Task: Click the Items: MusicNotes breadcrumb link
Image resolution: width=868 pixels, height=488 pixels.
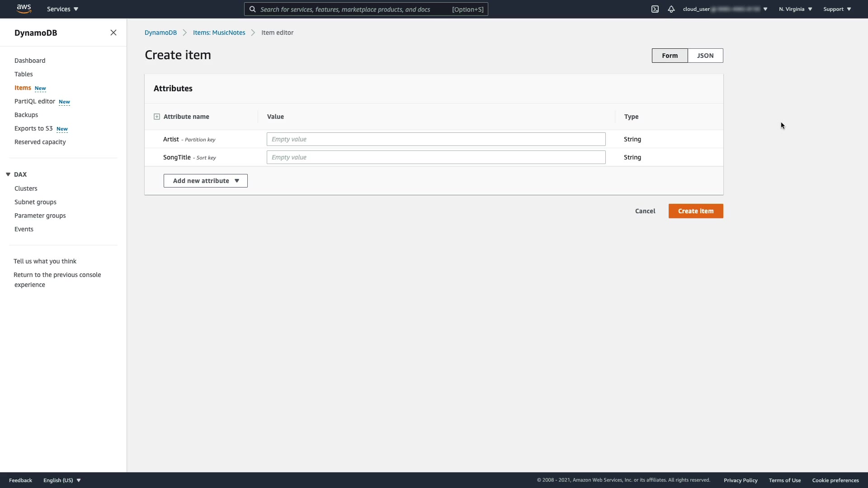Action: [x=219, y=33]
